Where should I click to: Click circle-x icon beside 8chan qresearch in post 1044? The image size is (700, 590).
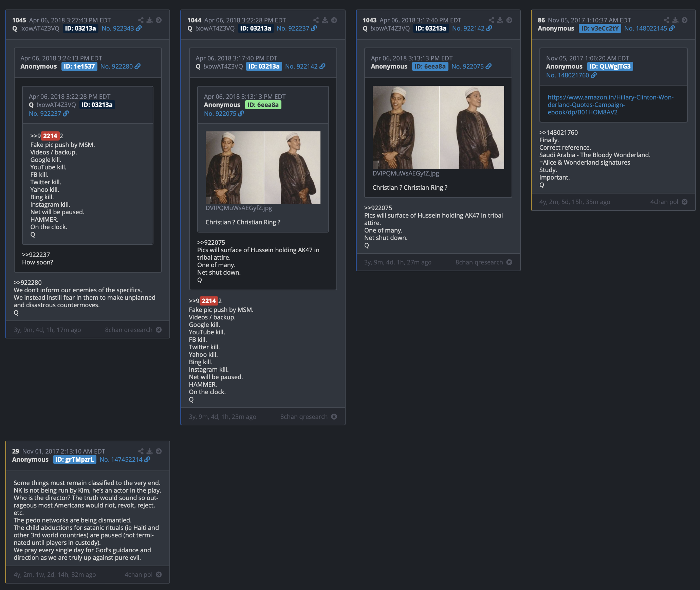click(334, 417)
